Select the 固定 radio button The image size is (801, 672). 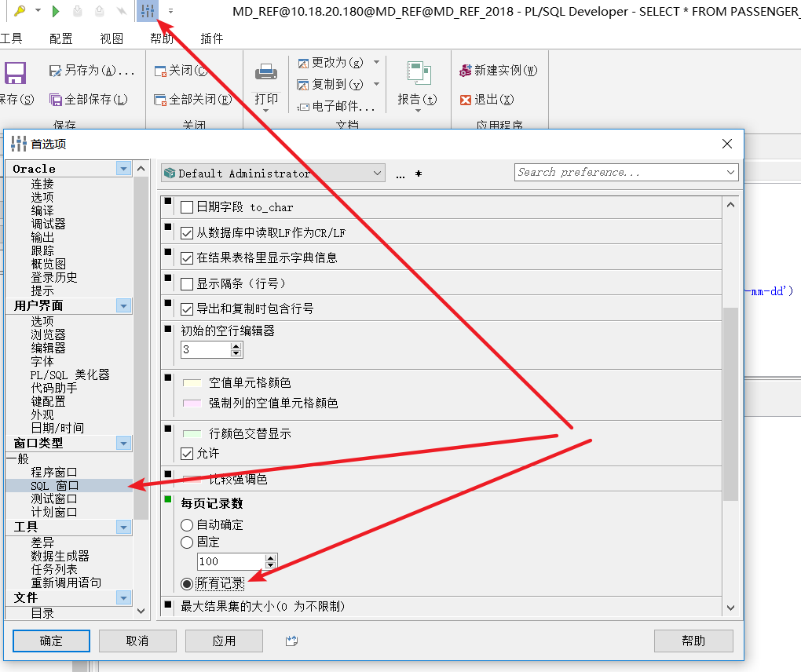coord(187,542)
